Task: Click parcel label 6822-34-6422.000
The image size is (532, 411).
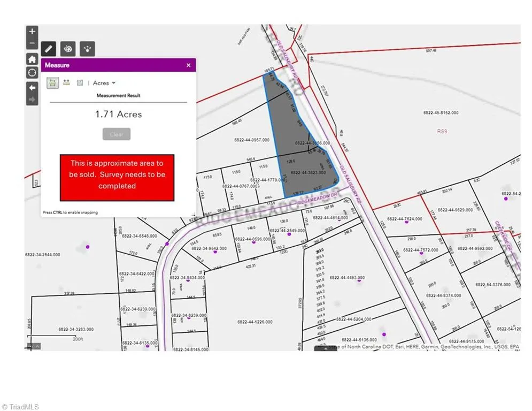Action: click(137, 273)
